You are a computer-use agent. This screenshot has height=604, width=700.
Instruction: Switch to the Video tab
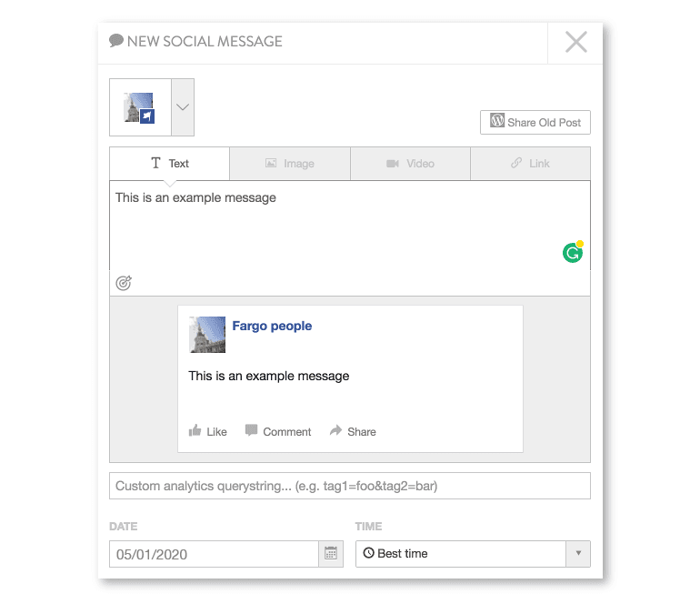[x=410, y=164]
